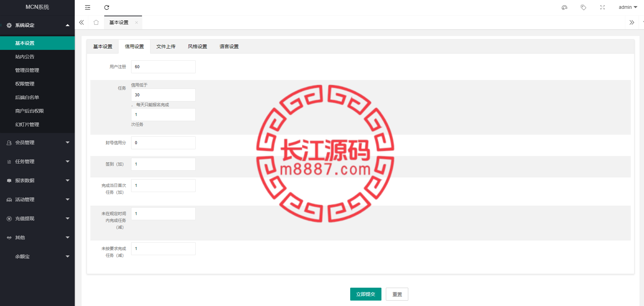Click the tabs left double-arrow icon
This screenshot has width=644, height=306.
click(82, 22)
